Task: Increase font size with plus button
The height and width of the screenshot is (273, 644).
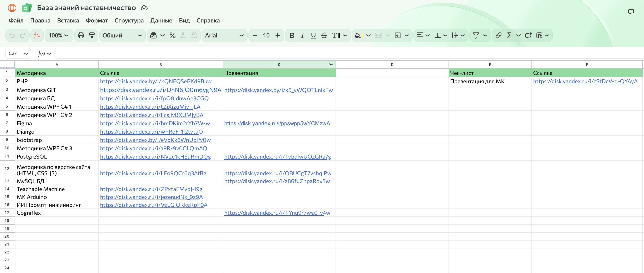Action: (277, 35)
